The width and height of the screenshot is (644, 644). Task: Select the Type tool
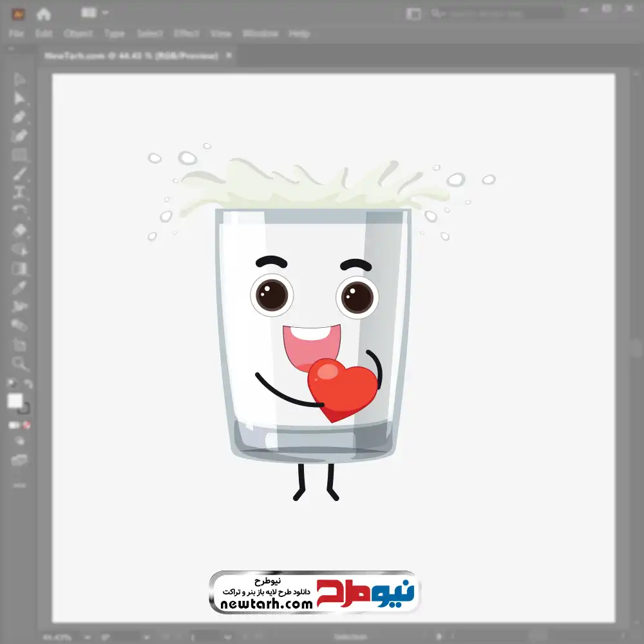(x=19, y=192)
